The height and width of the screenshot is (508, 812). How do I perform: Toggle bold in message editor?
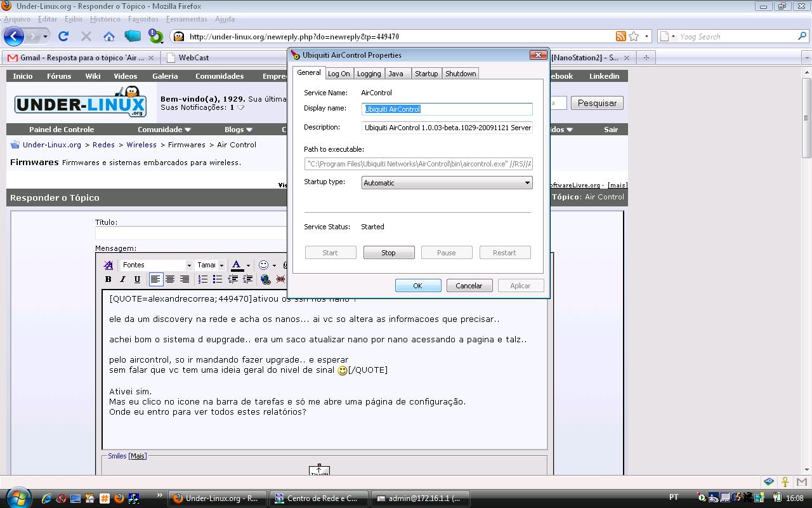[108, 279]
